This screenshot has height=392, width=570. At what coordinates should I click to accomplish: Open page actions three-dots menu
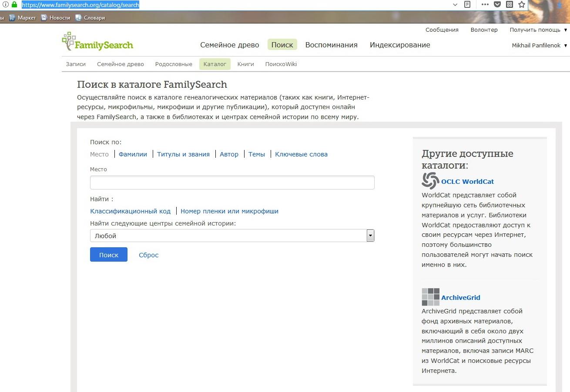485,5
